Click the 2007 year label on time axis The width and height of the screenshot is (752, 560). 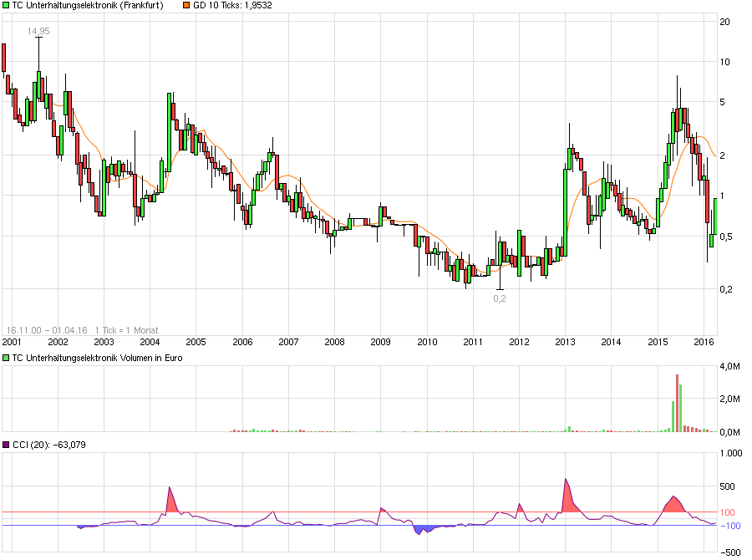288,342
